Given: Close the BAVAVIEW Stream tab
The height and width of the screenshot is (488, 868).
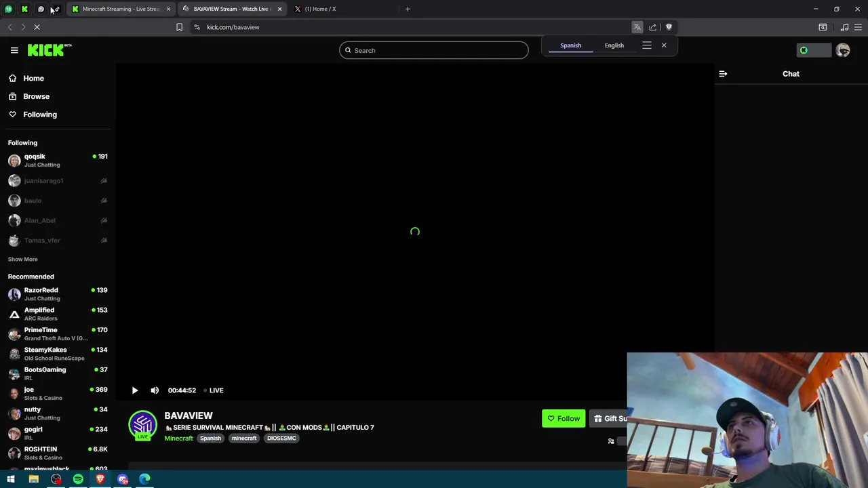Looking at the screenshot, I should pyautogui.click(x=279, y=9).
